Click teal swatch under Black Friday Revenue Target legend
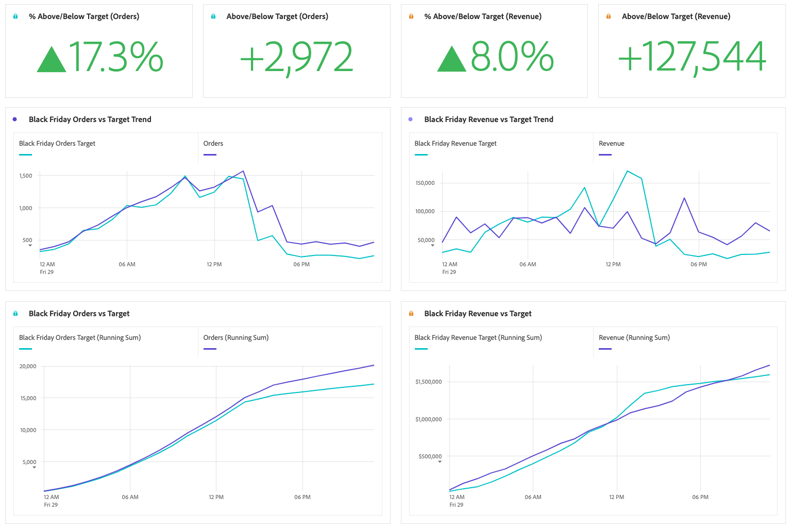The height and width of the screenshot is (532, 792). coord(421,155)
